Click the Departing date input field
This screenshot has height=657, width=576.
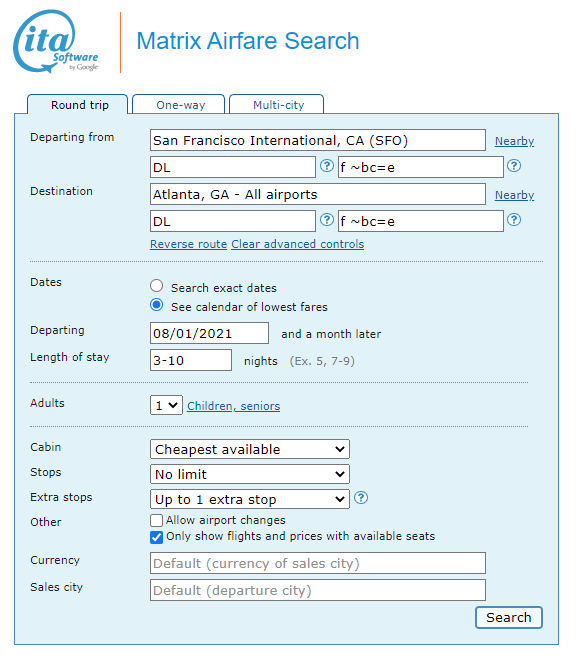[x=209, y=333]
